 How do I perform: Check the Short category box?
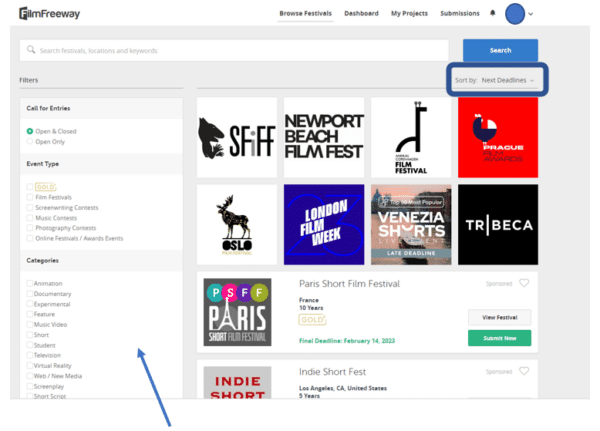(29, 335)
